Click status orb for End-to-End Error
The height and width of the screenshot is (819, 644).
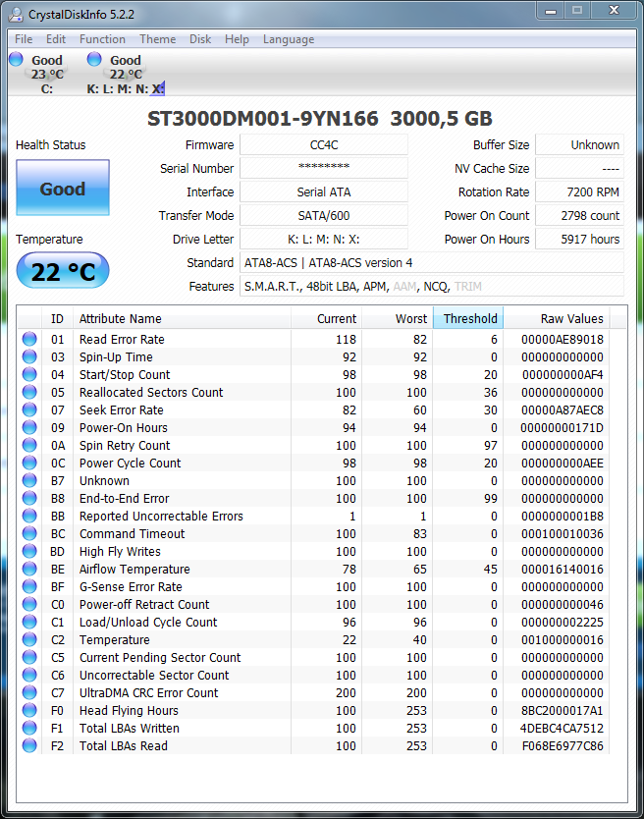click(x=29, y=498)
